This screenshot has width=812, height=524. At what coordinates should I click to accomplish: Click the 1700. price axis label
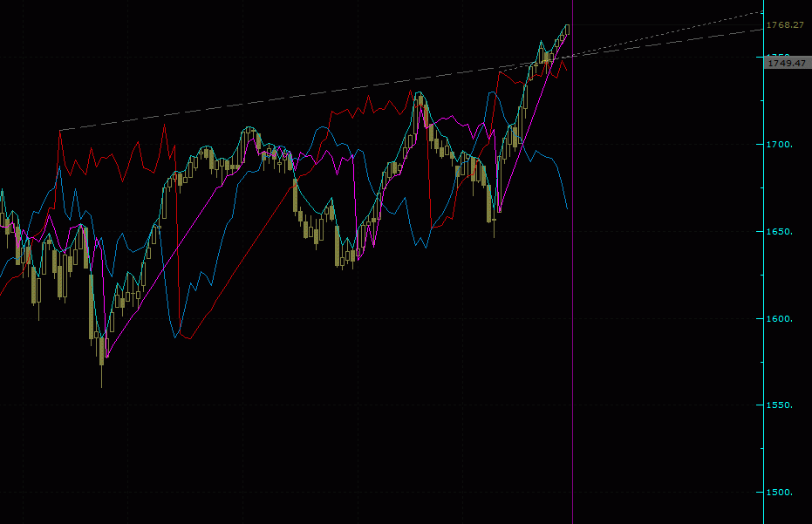pos(780,145)
